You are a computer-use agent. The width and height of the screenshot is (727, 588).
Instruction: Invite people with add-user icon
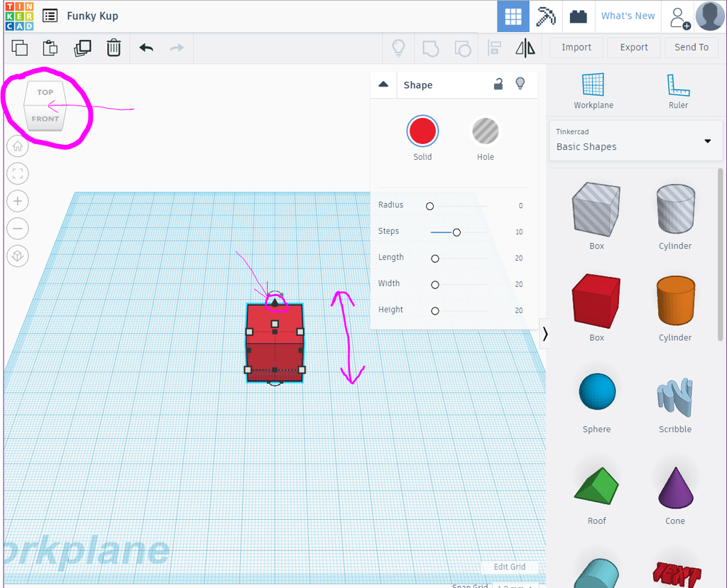(x=679, y=18)
